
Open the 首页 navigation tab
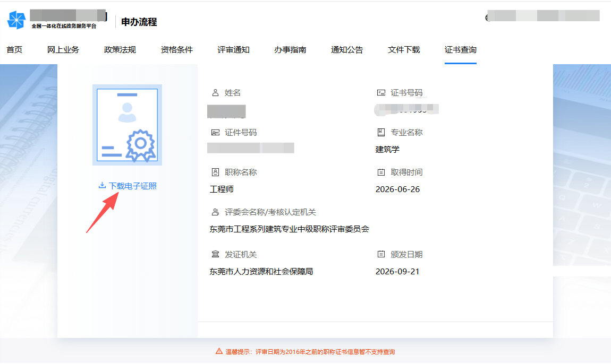pos(14,50)
